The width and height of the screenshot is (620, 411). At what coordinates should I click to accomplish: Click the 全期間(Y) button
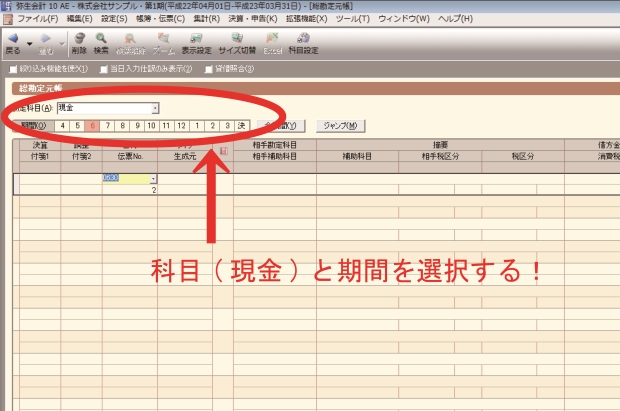coord(281,126)
